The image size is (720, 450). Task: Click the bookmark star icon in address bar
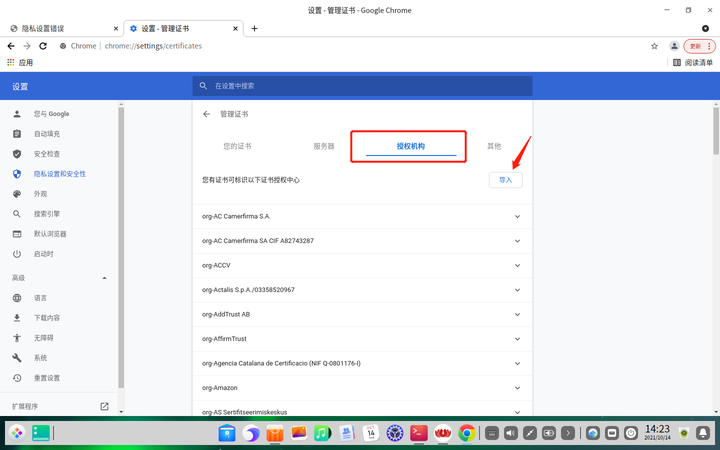[x=654, y=46]
